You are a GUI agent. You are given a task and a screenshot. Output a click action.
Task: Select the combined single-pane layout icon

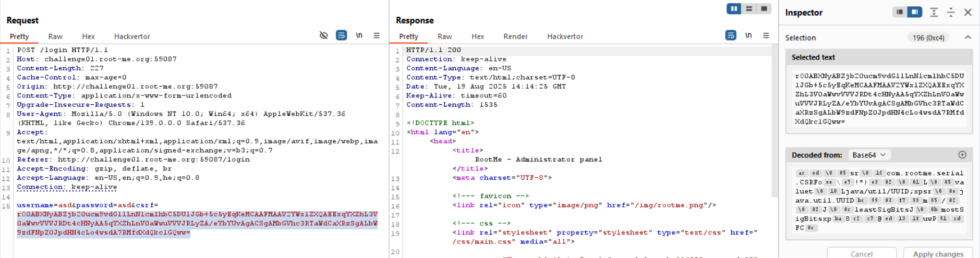click(x=764, y=8)
